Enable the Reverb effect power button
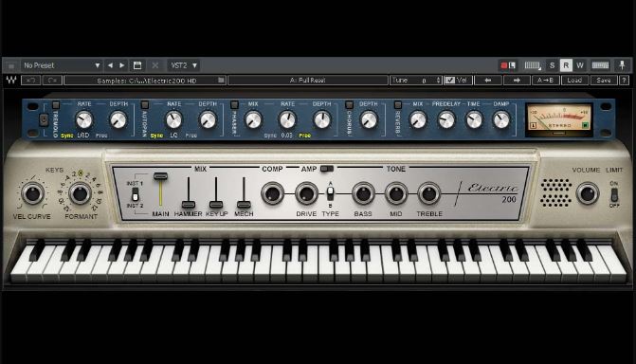636x364 pixels. 398,104
